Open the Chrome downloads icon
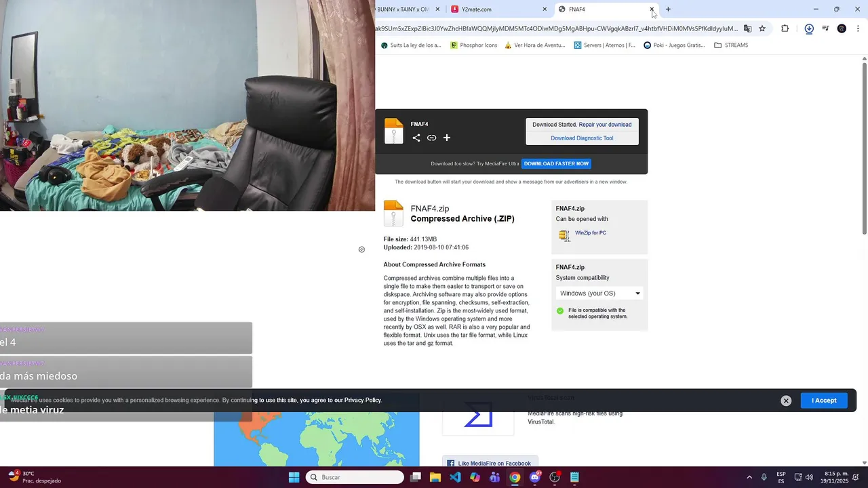 pos(809,28)
